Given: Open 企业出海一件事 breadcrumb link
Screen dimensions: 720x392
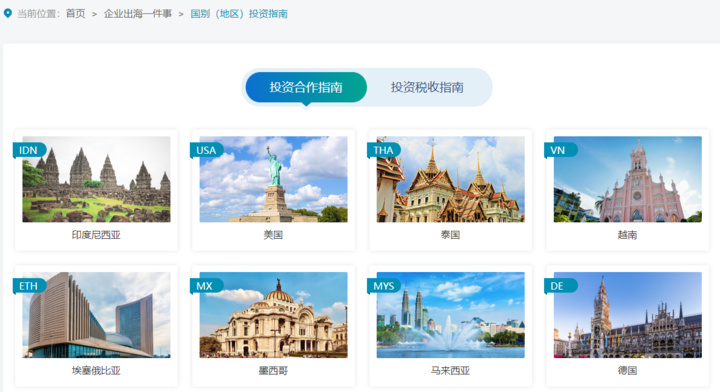Looking at the screenshot, I should tap(138, 14).
